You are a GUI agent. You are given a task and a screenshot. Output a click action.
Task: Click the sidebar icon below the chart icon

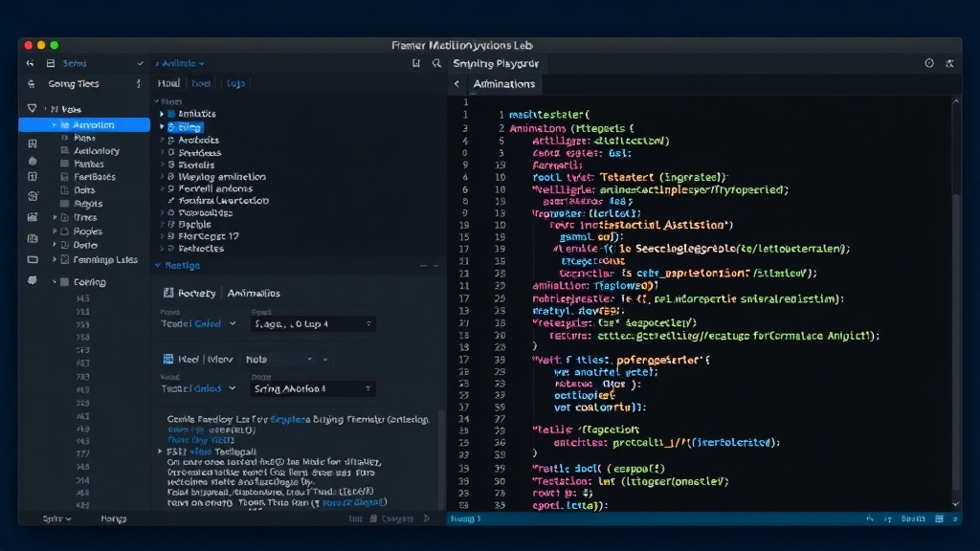pyautogui.click(x=33, y=238)
